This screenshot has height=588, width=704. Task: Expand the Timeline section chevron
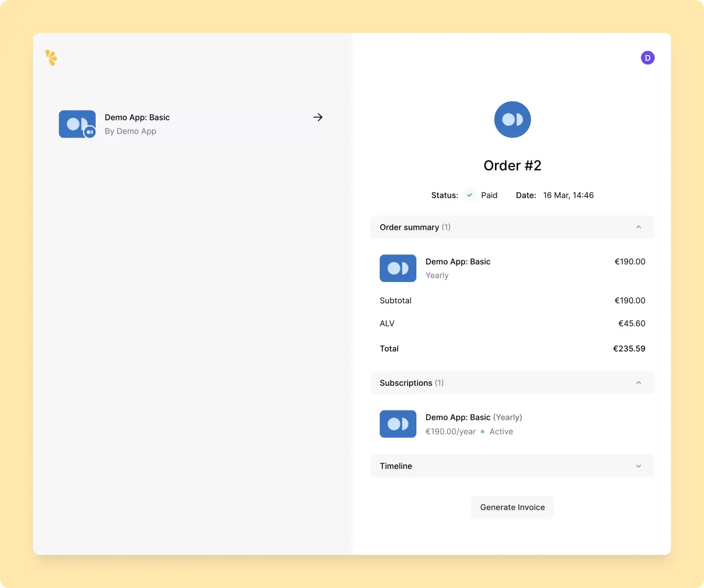[x=639, y=466]
